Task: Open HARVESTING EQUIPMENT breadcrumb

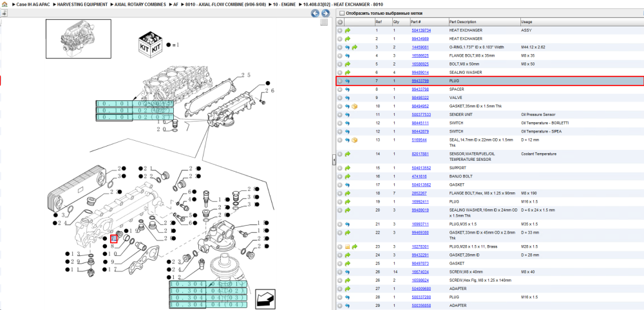Action: (83, 4)
